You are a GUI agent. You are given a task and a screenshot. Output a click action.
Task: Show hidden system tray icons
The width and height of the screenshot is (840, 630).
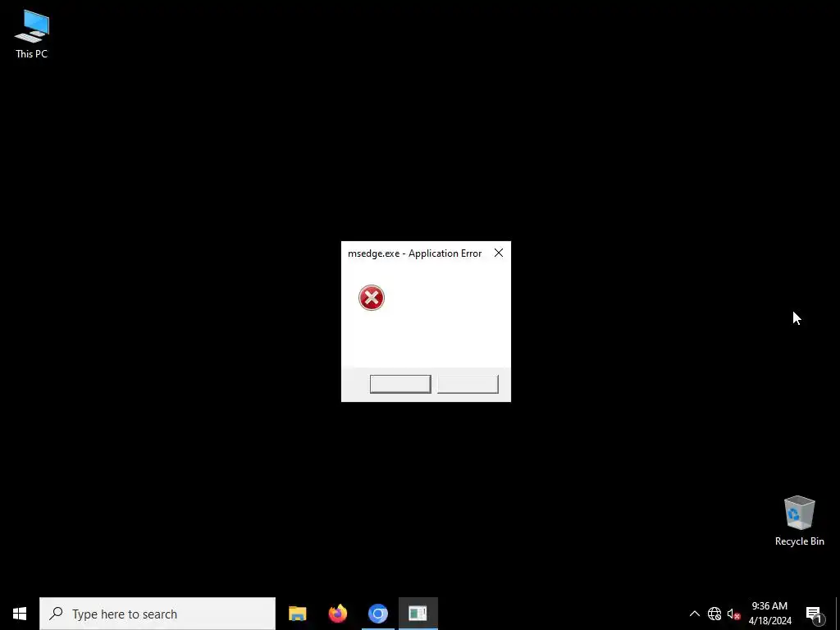[694, 614]
